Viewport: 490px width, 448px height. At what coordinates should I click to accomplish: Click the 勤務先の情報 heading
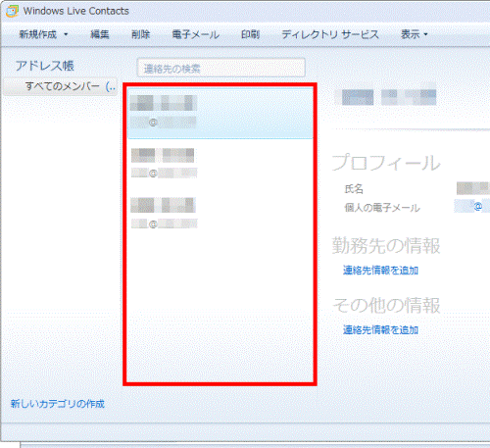tap(386, 246)
